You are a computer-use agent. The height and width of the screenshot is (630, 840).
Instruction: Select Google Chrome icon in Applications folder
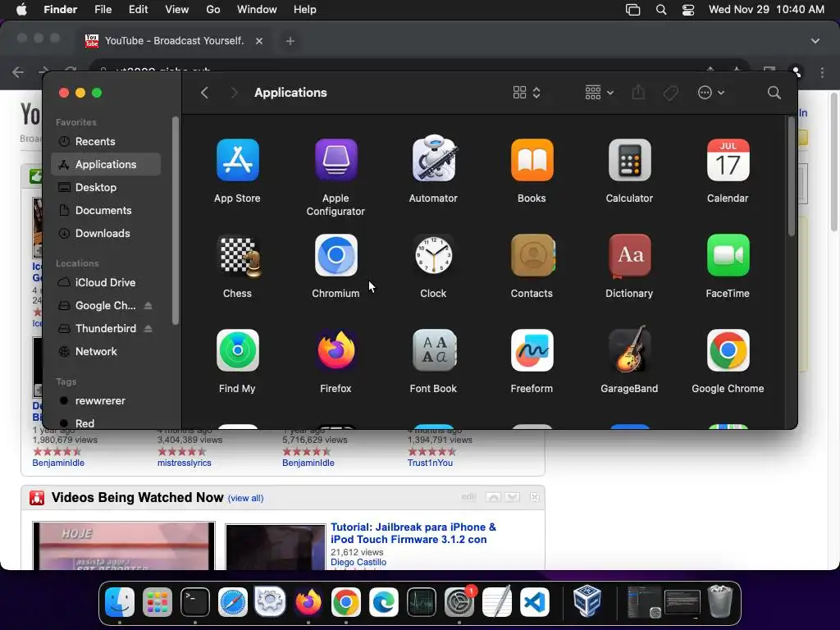728,350
